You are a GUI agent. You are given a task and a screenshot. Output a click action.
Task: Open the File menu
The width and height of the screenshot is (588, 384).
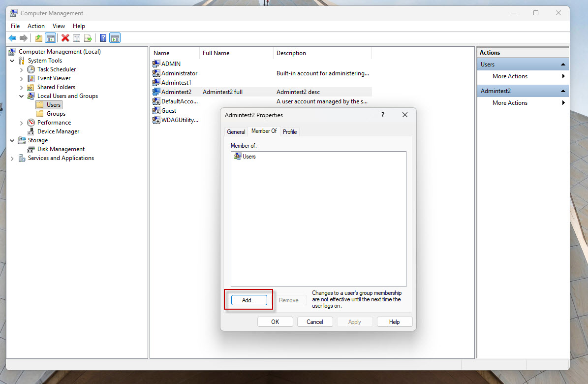15,26
